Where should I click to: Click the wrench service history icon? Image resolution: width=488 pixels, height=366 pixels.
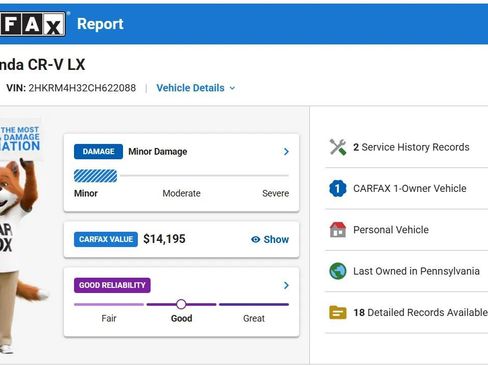338,147
